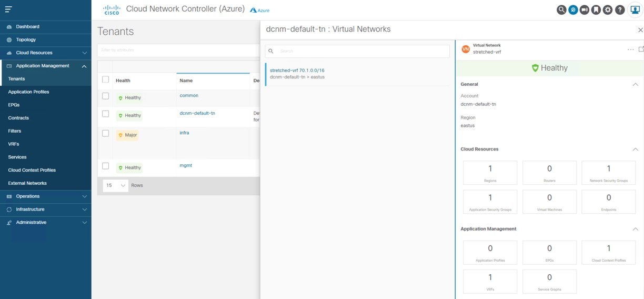Open the Network Security Groups tile

coord(609,173)
